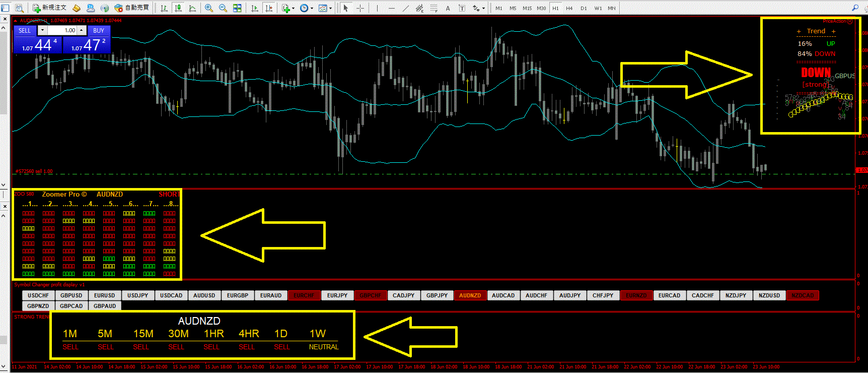868x373 pixels.
Task: Toggle chart shift
Action: tap(269, 8)
